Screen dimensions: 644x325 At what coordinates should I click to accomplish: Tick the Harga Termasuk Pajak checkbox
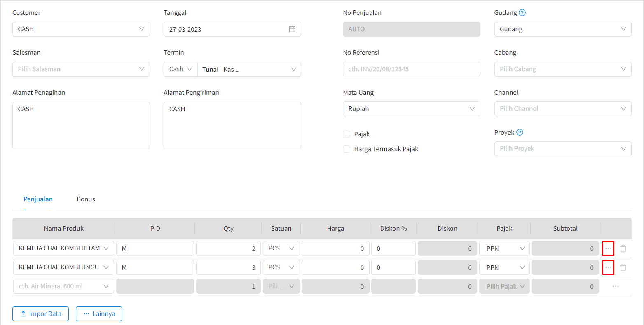[x=347, y=149]
